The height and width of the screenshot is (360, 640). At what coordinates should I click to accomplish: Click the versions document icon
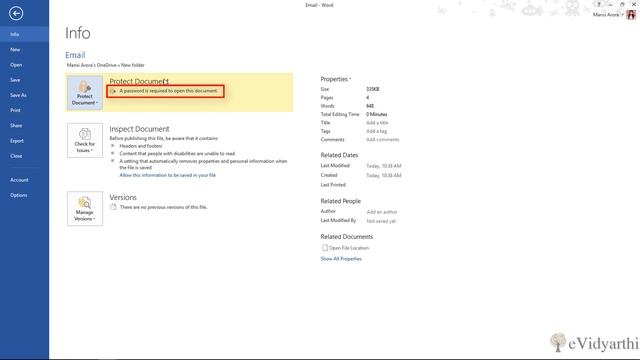[x=113, y=207]
